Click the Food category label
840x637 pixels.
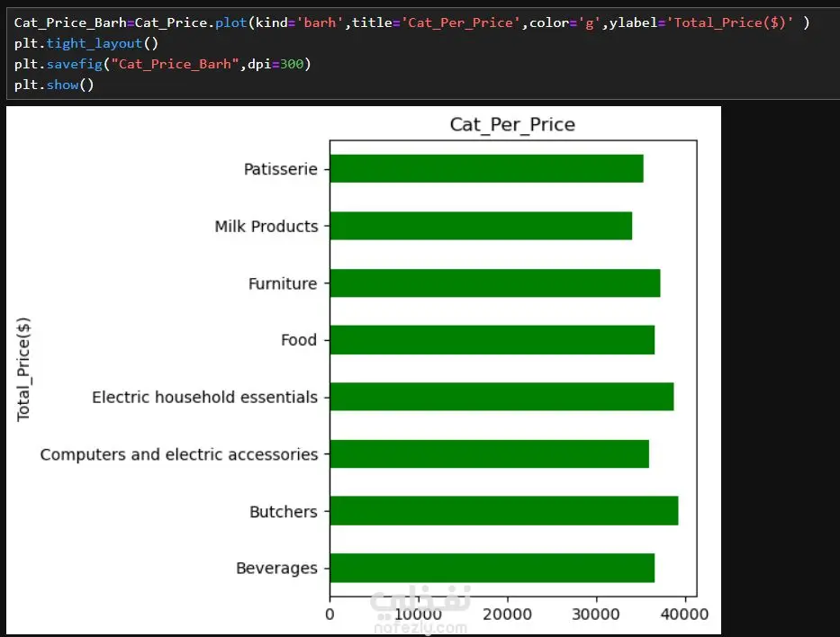click(299, 340)
